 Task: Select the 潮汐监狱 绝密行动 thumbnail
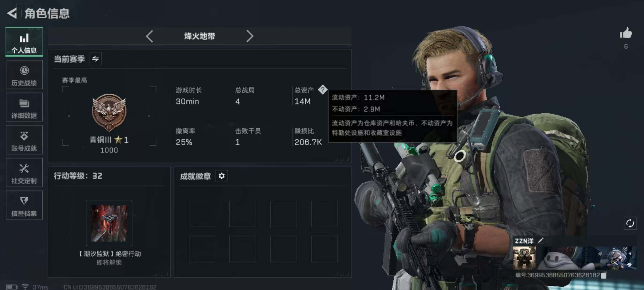109,223
